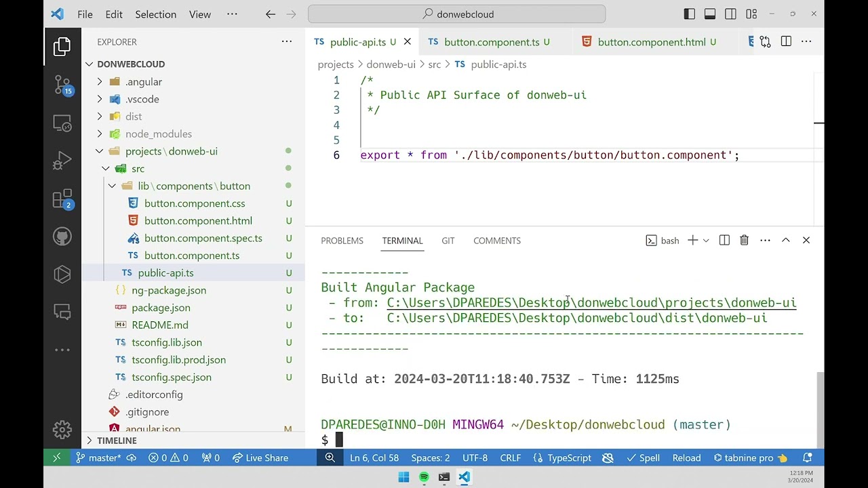Split the editor to the right
The height and width of the screenshot is (488, 868).
(x=786, y=42)
